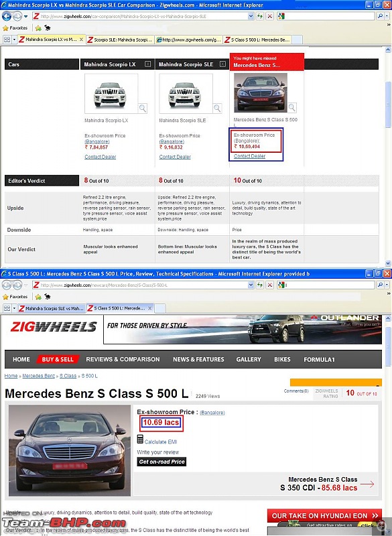
Task: Close the Scorpio LX vs browser tab
Action: coord(81,40)
